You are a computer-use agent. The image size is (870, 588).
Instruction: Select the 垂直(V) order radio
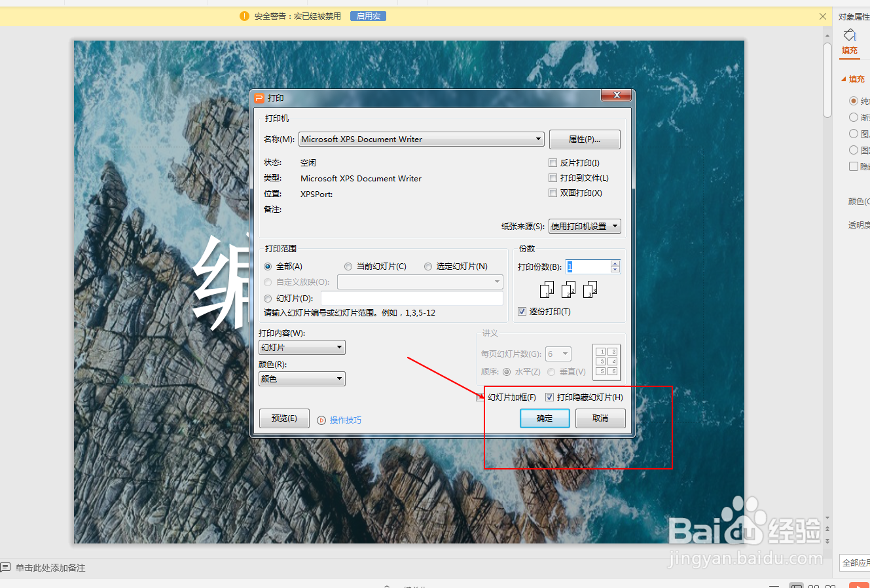551,372
